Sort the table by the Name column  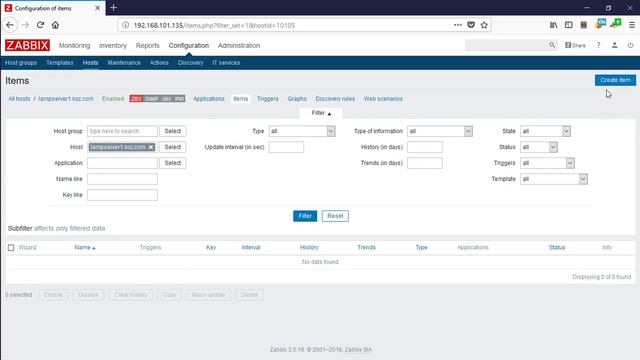pos(84,247)
